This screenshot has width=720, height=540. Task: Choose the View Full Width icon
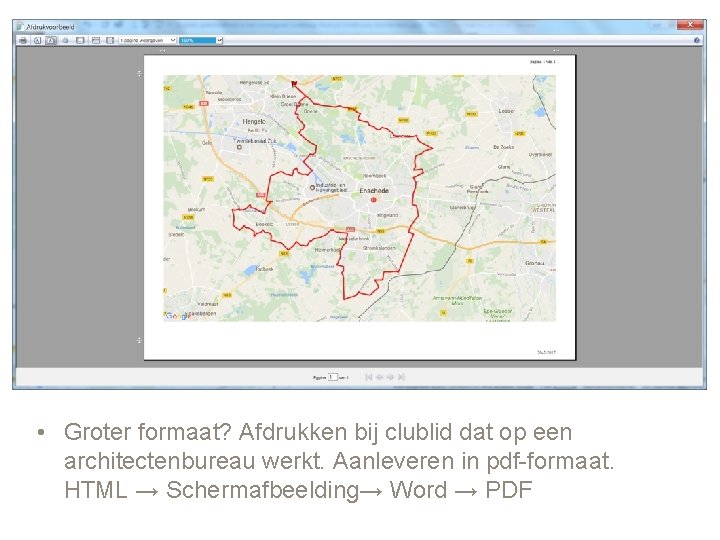point(96,40)
